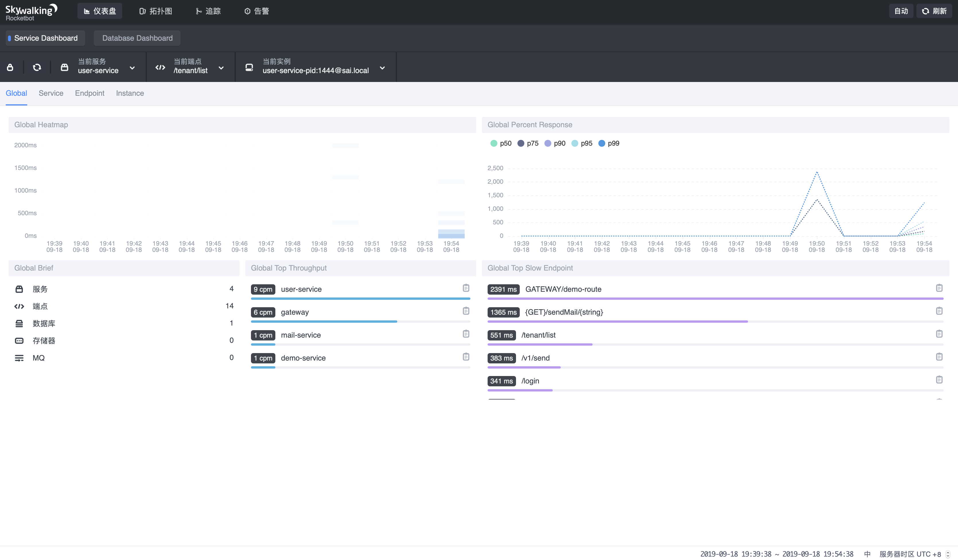Copy /v1/send using its clipboard icon
The width and height of the screenshot is (958, 560).
[939, 357]
